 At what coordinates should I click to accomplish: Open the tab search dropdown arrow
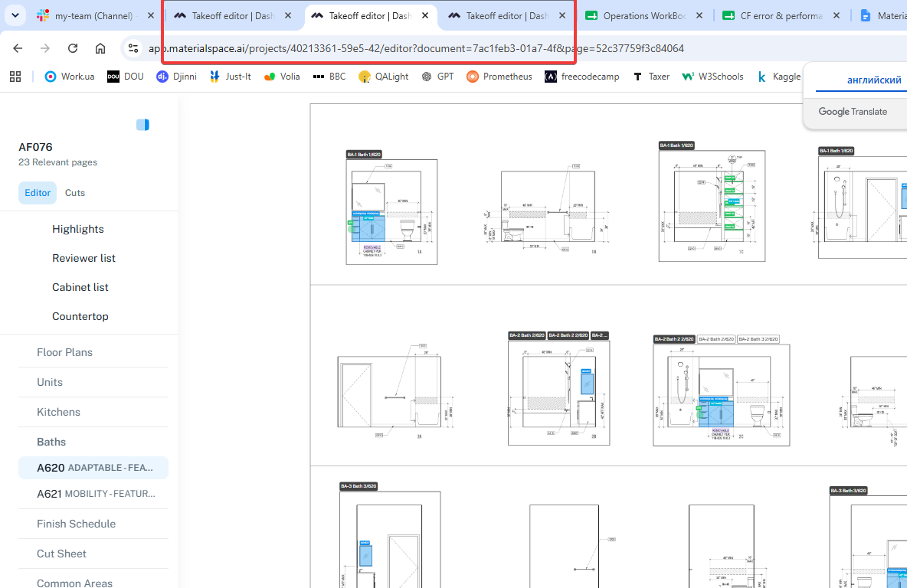pos(15,15)
